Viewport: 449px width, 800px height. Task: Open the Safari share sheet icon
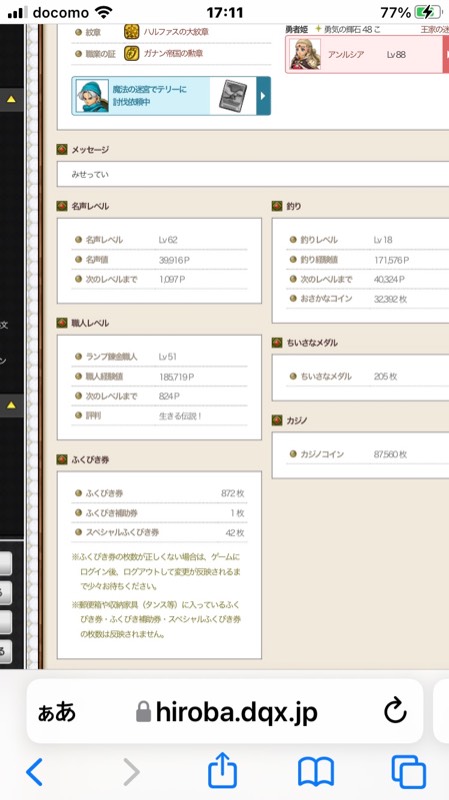(x=222, y=769)
